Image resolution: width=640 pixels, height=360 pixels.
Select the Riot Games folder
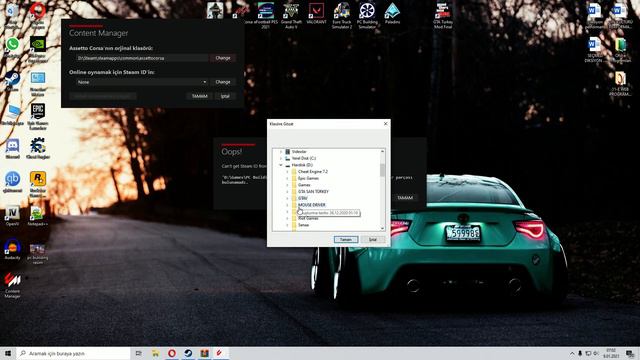coord(308,218)
